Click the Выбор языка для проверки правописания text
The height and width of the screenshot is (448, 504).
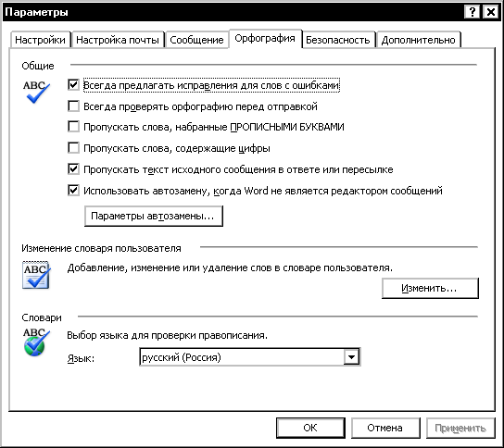tap(167, 336)
